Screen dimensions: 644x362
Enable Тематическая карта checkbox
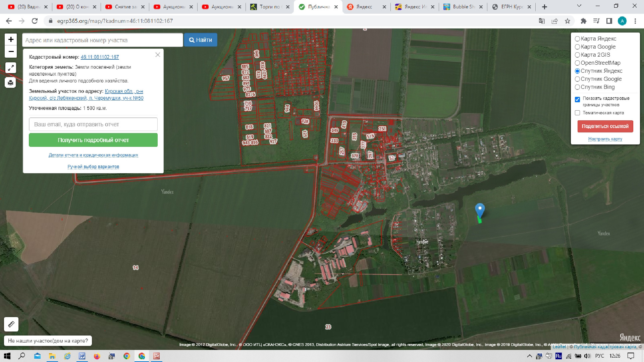pyautogui.click(x=577, y=113)
